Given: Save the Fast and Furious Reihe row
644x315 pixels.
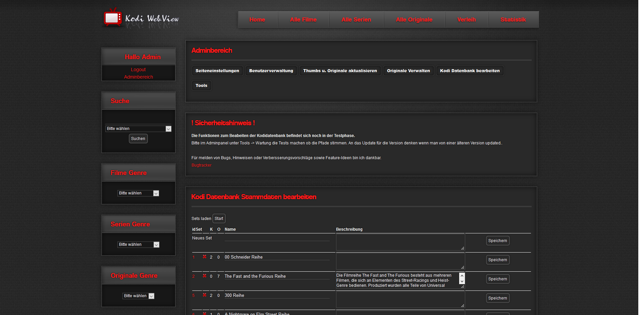Looking at the screenshot, I should click(x=497, y=279).
